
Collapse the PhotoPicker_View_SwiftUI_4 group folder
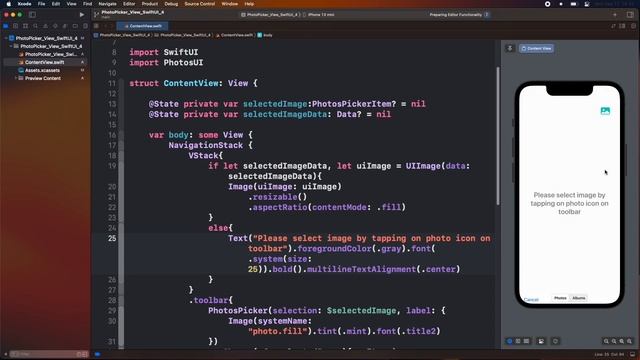point(11,46)
